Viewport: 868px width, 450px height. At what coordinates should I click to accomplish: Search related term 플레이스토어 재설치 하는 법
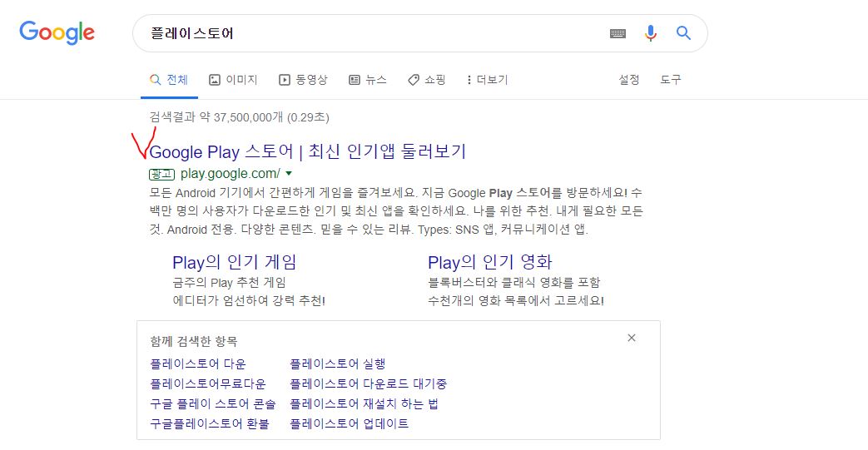point(365,404)
